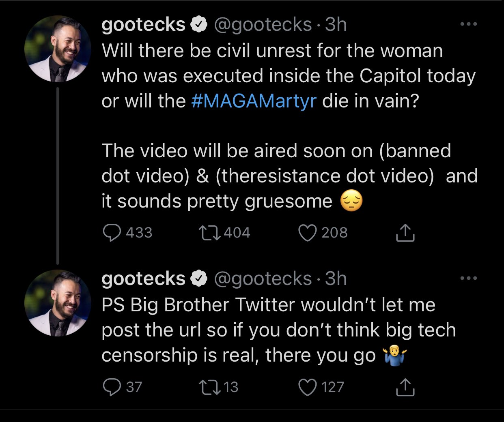
Task: Like the second tweet with 127 likes
Action: point(307,387)
